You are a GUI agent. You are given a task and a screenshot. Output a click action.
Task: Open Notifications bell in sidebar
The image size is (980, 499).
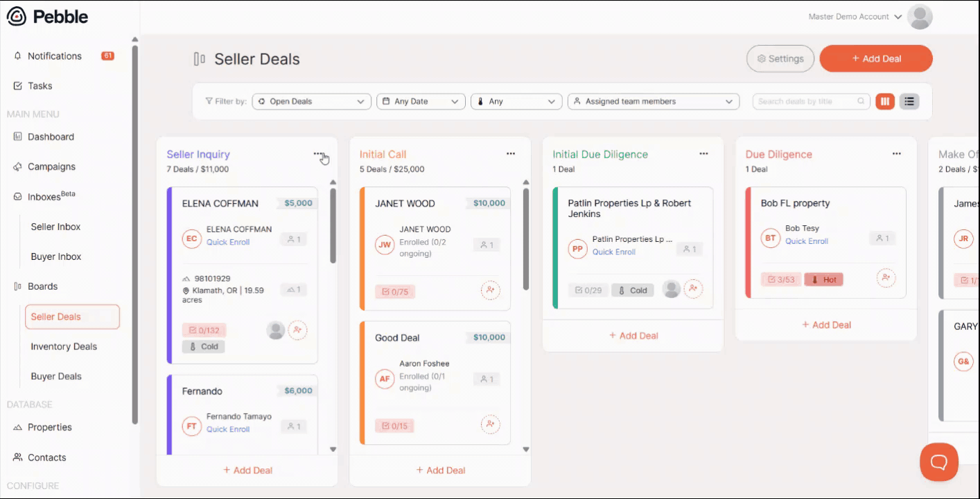pyautogui.click(x=18, y=56)
